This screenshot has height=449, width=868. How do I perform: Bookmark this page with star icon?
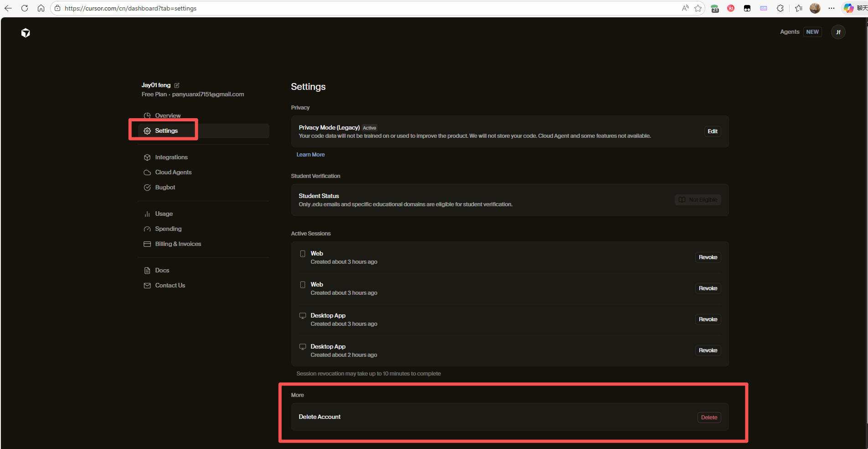(698, 8)
